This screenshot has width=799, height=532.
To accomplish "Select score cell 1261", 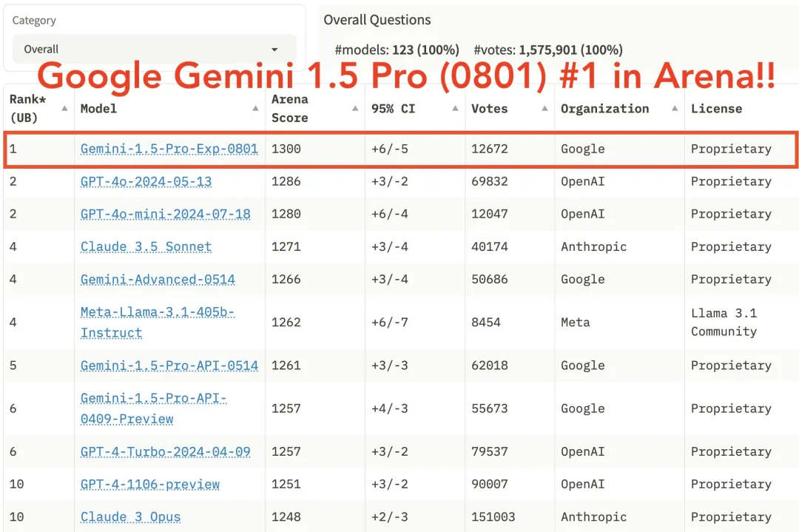I will [286, 366].
